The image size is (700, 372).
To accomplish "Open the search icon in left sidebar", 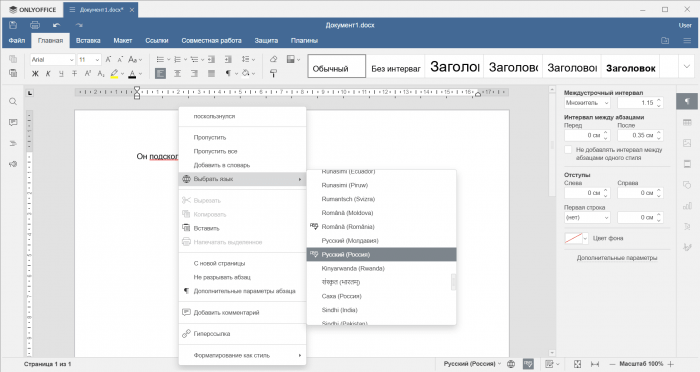I will pyautogui.click(x=13, y=101).
